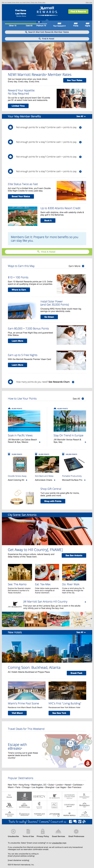Open the Points item in the header bar
94x868 pixels.
click(76, 25)
